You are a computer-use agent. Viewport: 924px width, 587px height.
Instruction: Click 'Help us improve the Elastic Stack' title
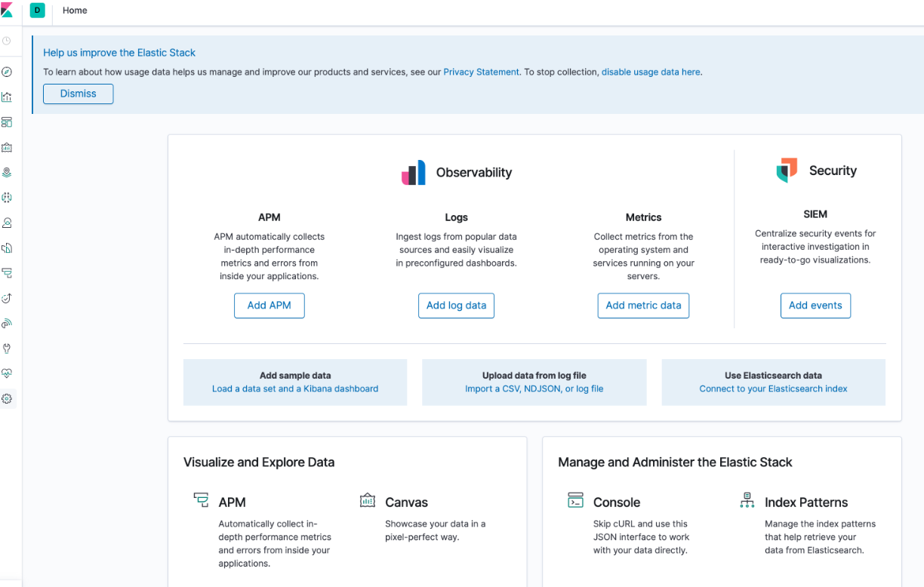pyautogui.click(x=119, y=53)
